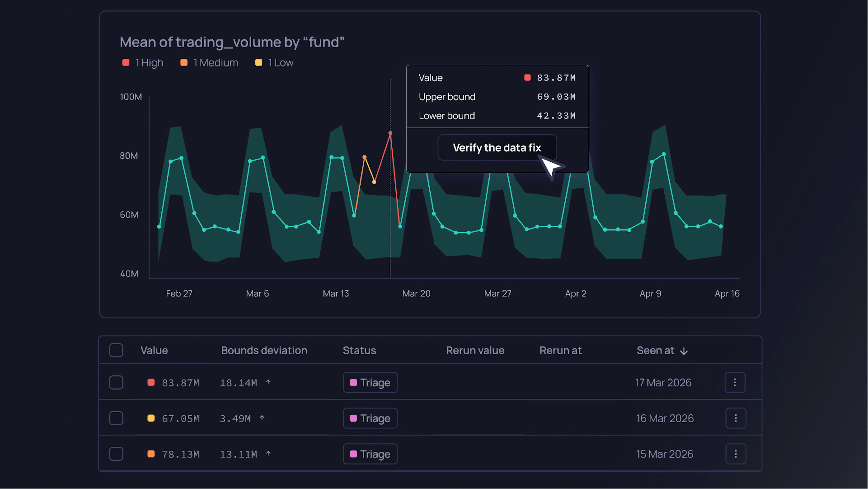The height and width of the screenshot is (489, 868).
Task: Click the red anomaly point on chart
Action: [x=390, y=133]
